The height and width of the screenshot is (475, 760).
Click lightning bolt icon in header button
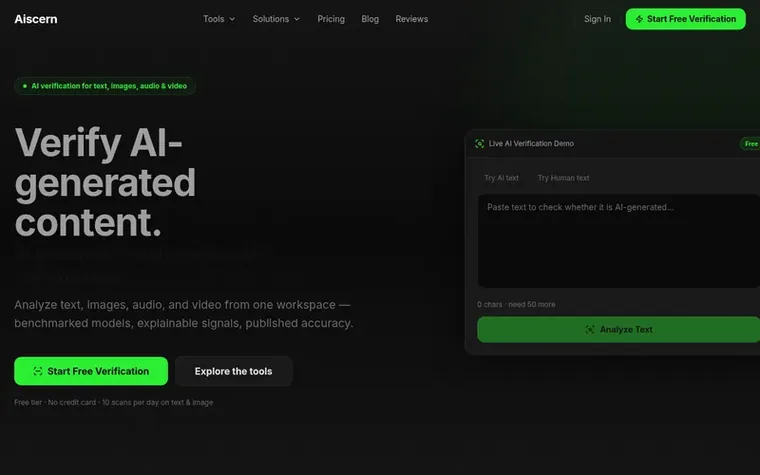pyautogui.click(x=639, y=19)
